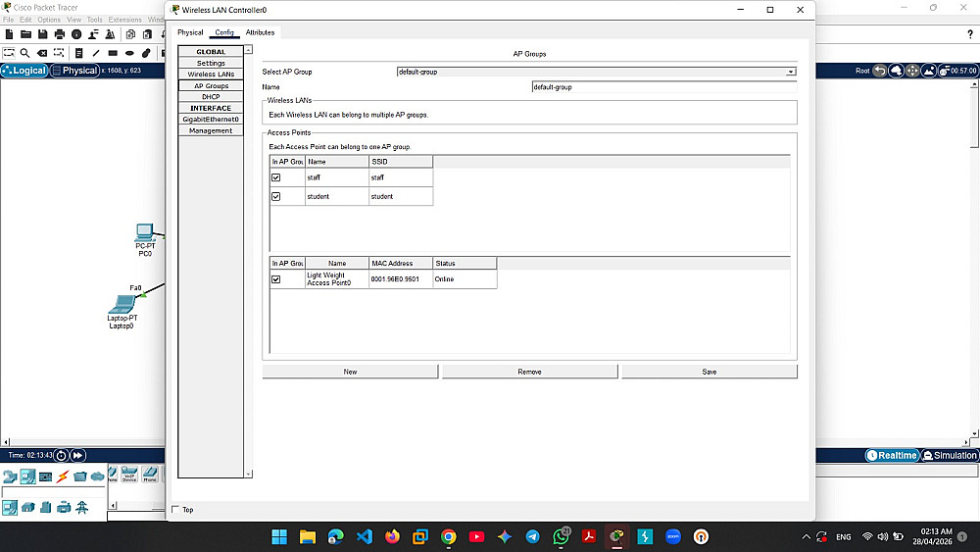Click the Open folder icon in Packet Tracer toolbar
Viewport: 980px width, 552px height.
[x=25, y=33]
